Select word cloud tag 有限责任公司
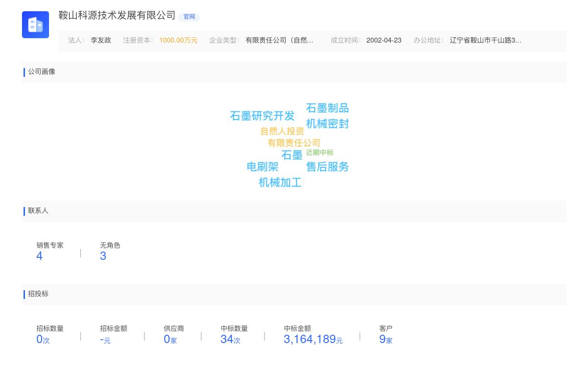Viewport: 588px width, 368px height. pyautogui.click(x=294, y=143)
